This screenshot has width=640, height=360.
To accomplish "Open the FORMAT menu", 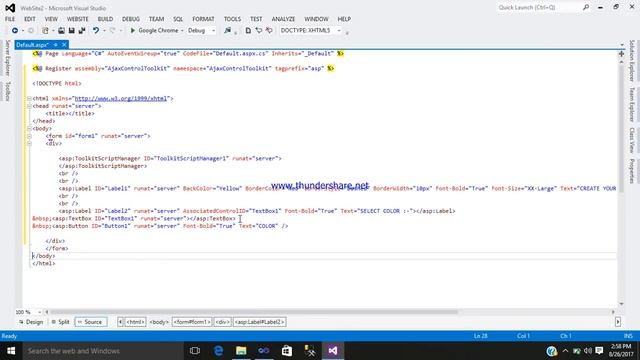I will click(x=203, y=19).
